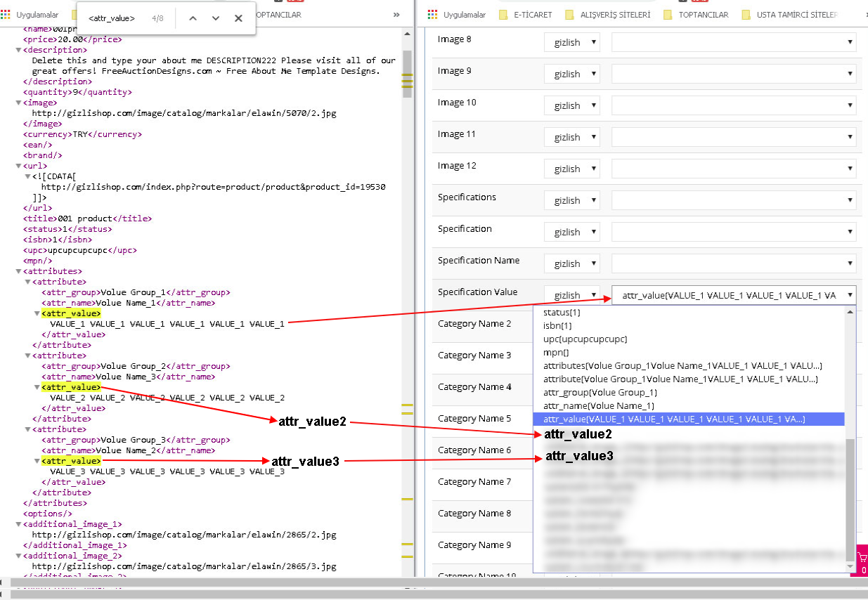Open TOPTANCILAR bookmark folder in right window

coord(696,14)
